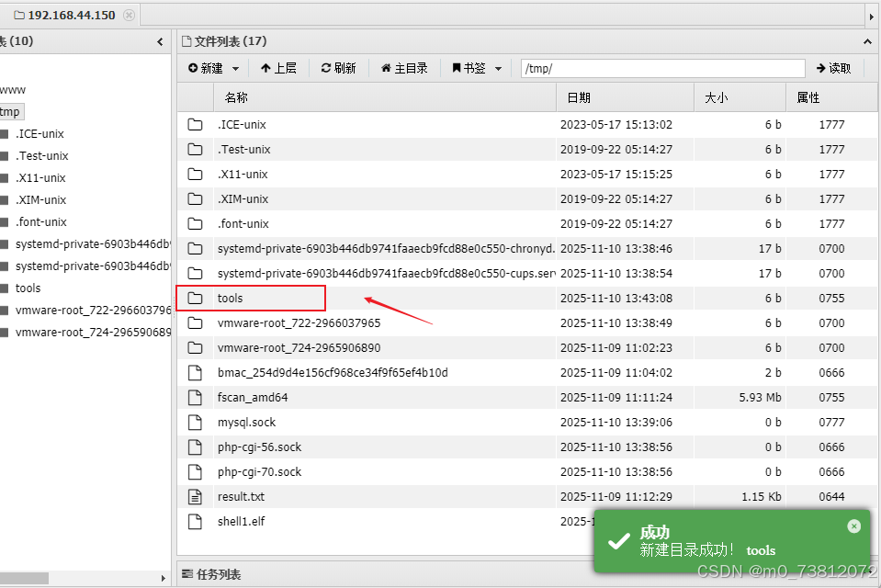This screenshot has width=881, height=588.
Task: Click the 5.93 Mb size cell
Action: pos(760,398)
